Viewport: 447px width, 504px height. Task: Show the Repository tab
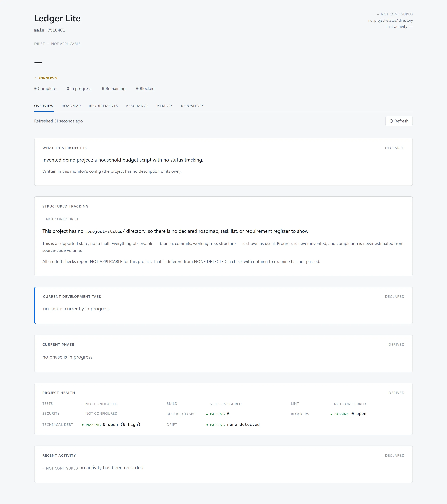click(x=193, y=106)
